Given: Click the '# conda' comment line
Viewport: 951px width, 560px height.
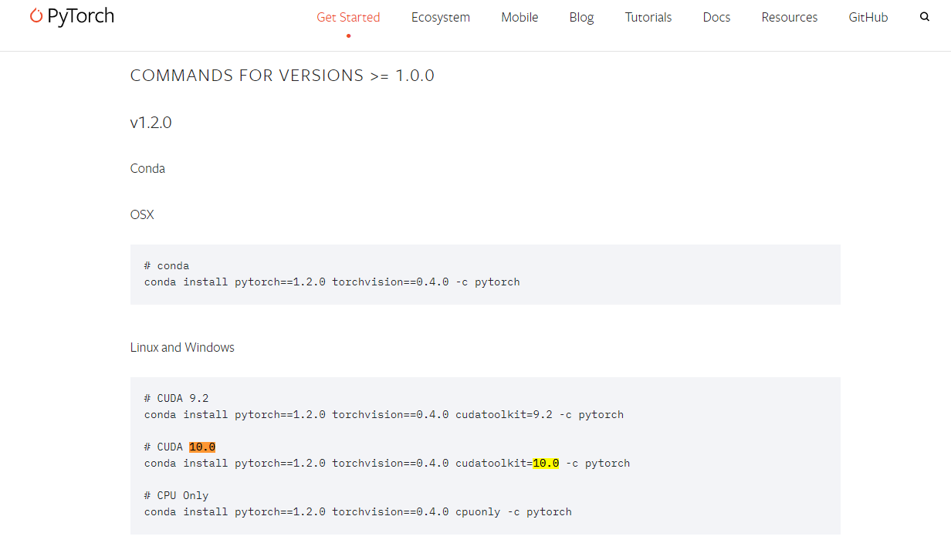Looking at the screenshot, I should pyautogui.click(x=167, y=265).
